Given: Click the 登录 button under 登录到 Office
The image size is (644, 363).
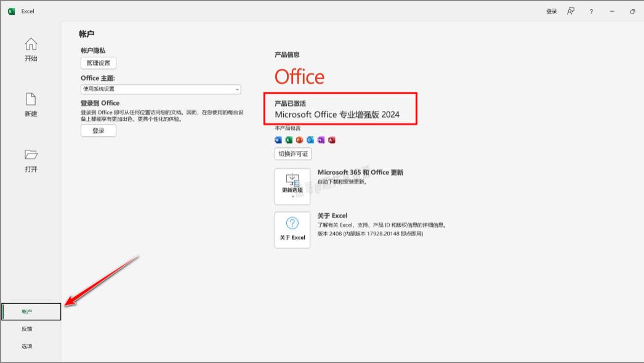Looking at the screenshot, I should pos(98,131).
